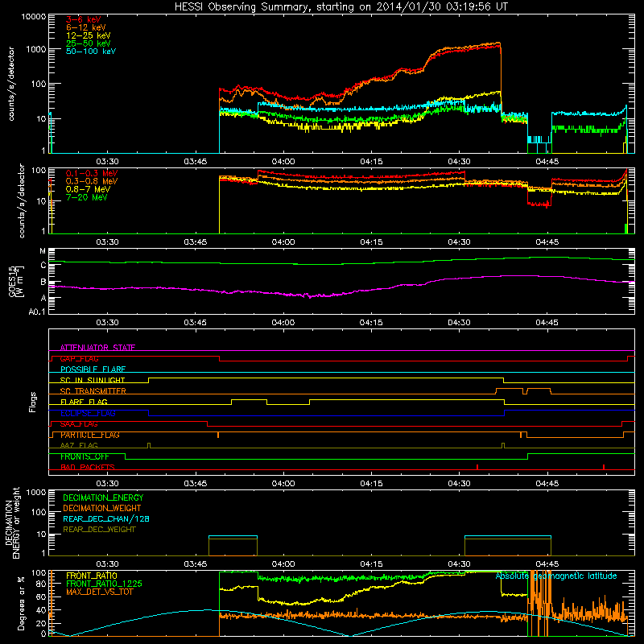Pick the ATTENUATOR_STATE flag label

[x=97, y=348]
